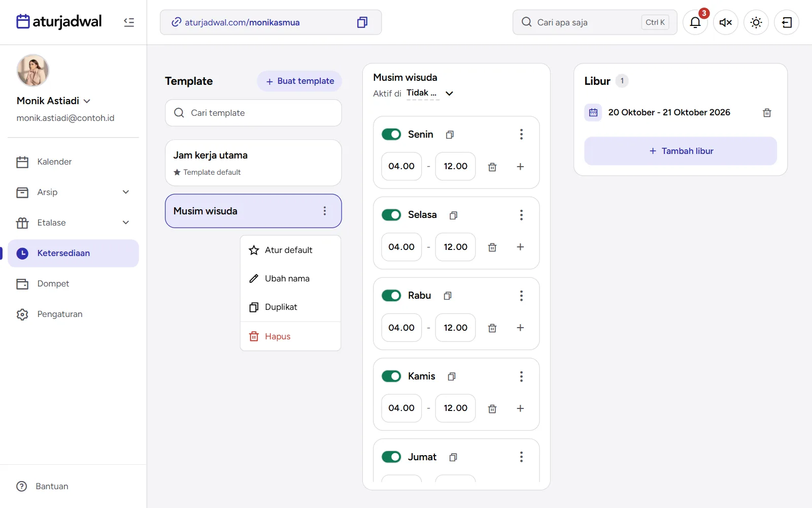
Task: Open Pengaturan settings page
Action: click(x=73, y=314)
